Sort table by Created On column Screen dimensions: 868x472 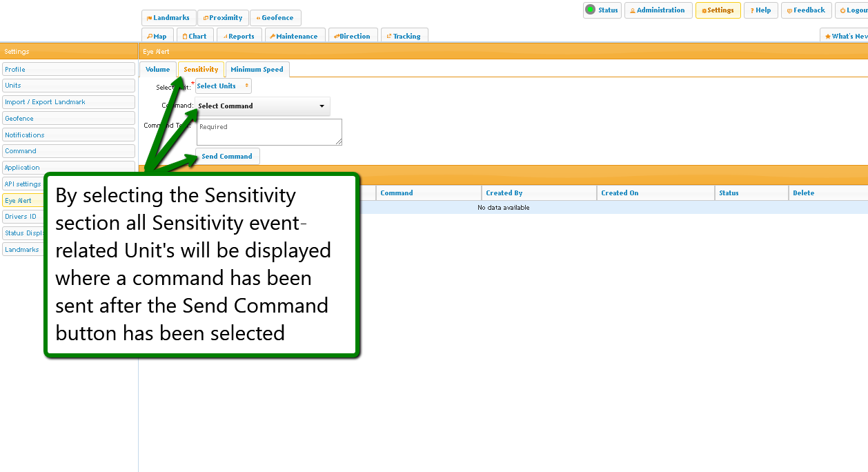tap(620, 193)
